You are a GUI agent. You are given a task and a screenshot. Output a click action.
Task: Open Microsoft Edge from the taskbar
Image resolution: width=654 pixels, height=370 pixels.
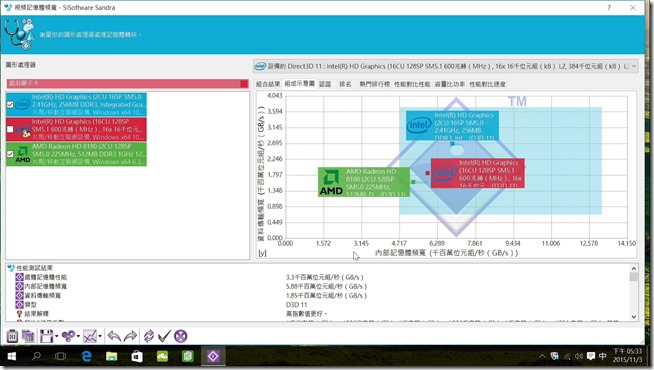pos(86,356)
